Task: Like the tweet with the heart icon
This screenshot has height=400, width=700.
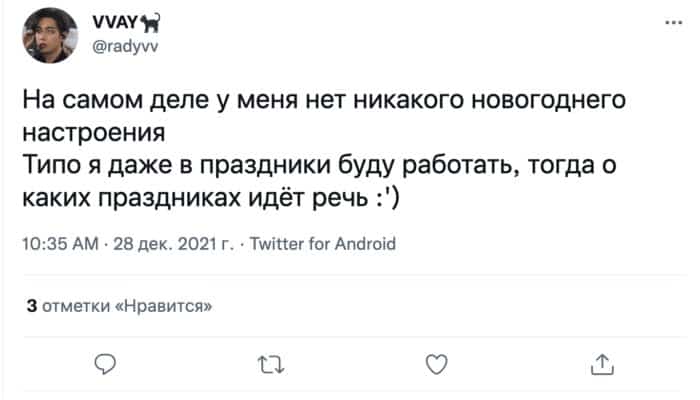Action: pyautogui.click(x=436, y=364)
